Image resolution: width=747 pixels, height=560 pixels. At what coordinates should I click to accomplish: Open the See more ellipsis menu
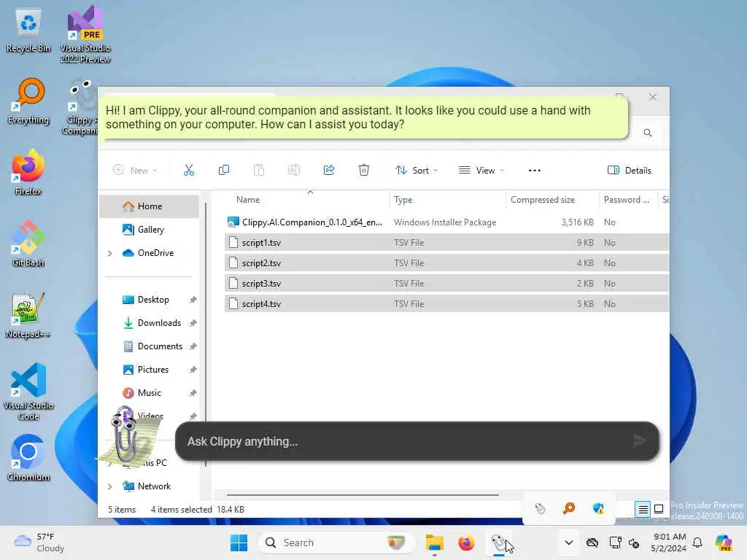coord(535,171)
